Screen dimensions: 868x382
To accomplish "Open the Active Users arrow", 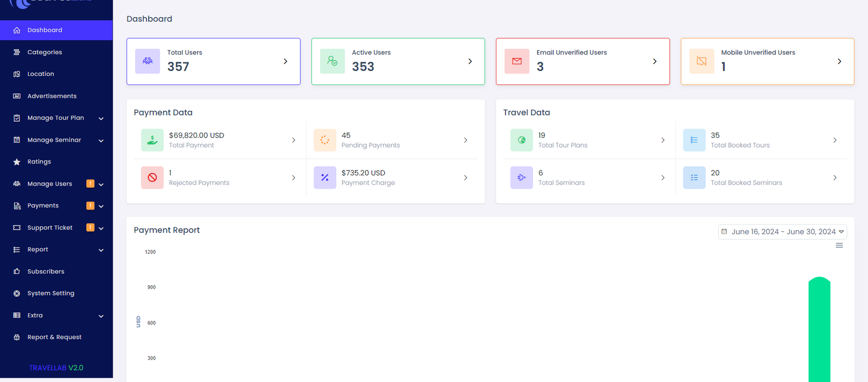I will pos(470,61).
